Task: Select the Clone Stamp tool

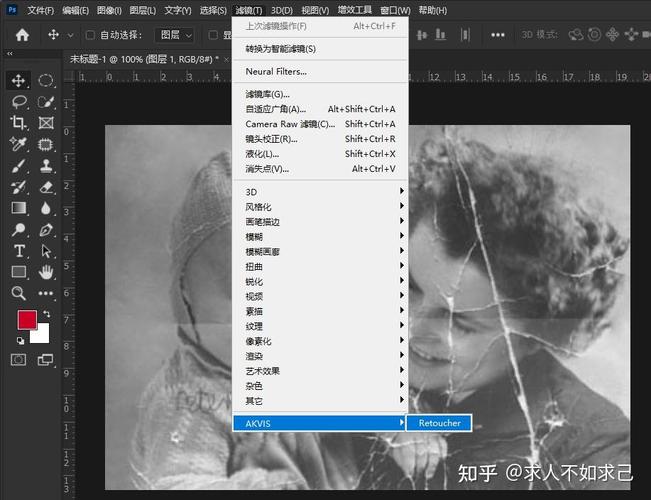Action: 46,165
